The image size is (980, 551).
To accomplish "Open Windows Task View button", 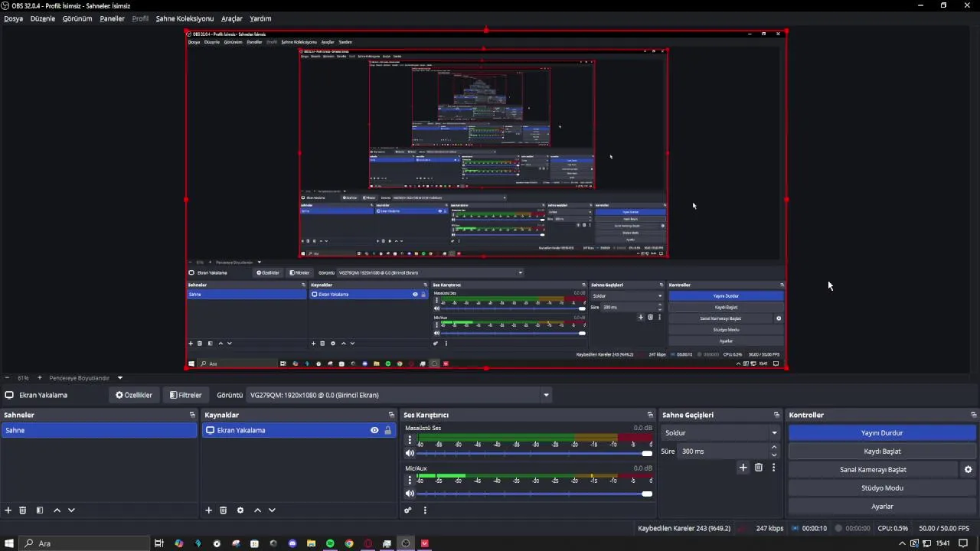I will tap(159, 543).
